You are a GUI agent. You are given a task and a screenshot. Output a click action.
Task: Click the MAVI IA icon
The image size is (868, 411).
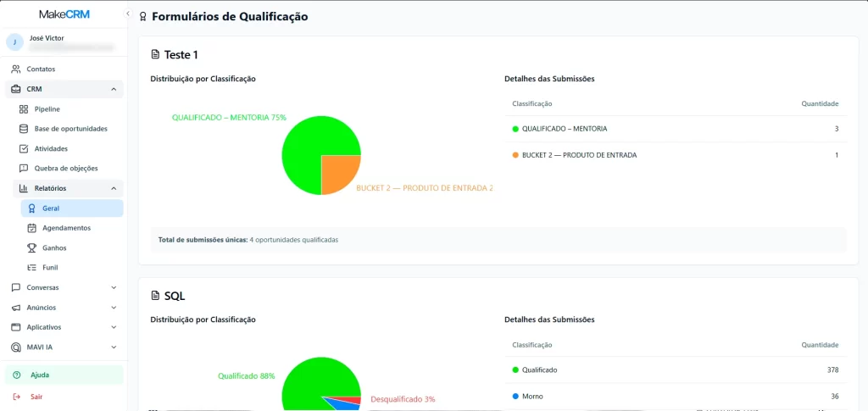(16, 347)
